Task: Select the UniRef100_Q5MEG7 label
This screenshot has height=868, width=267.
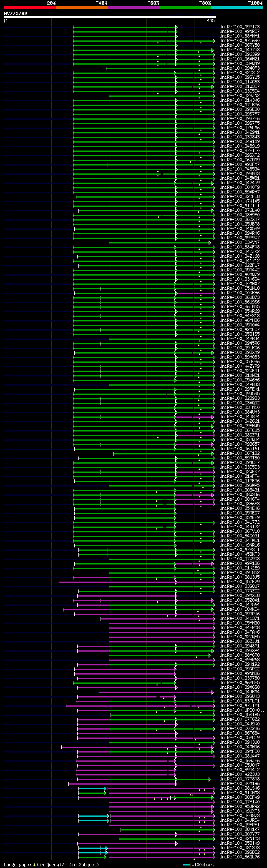Action: click(x=239, y=513)
